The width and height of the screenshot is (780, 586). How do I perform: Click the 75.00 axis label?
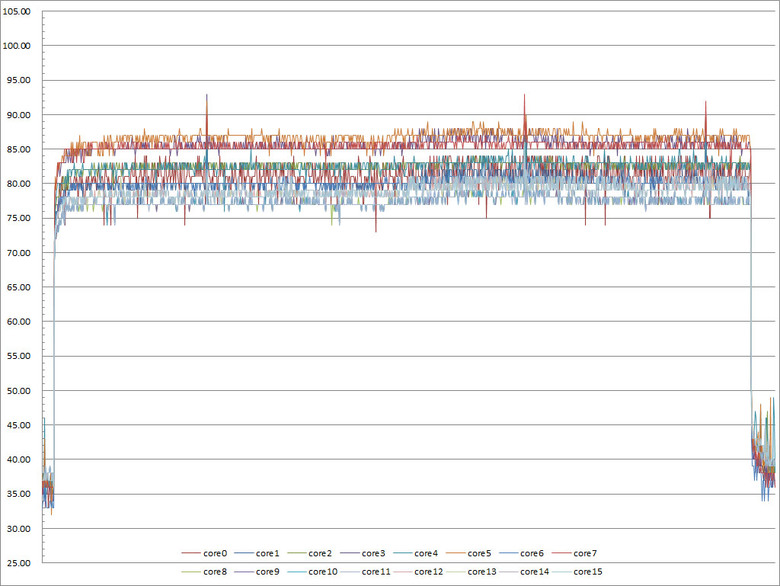(19, 218)
